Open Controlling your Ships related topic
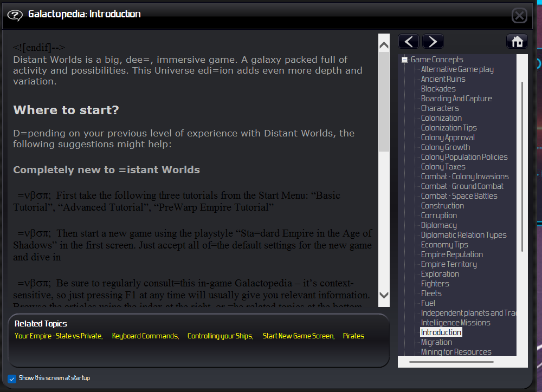 click(x=220, y=336)
